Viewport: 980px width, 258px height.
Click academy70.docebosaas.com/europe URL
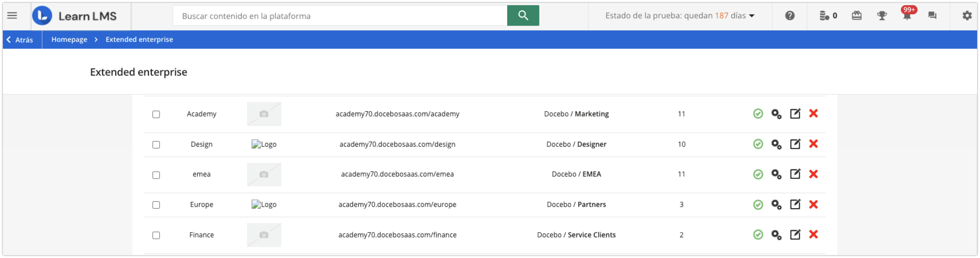(x=397, y=205)
